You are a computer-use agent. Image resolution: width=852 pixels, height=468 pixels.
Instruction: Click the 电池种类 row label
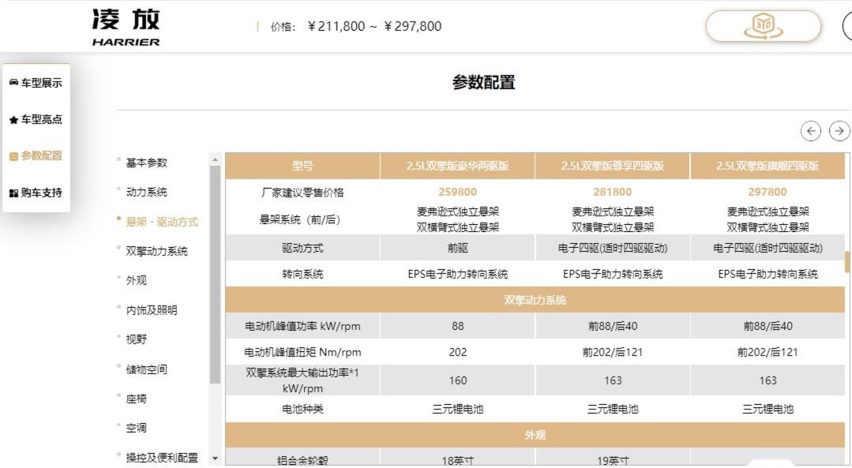(x=303, y=409)
